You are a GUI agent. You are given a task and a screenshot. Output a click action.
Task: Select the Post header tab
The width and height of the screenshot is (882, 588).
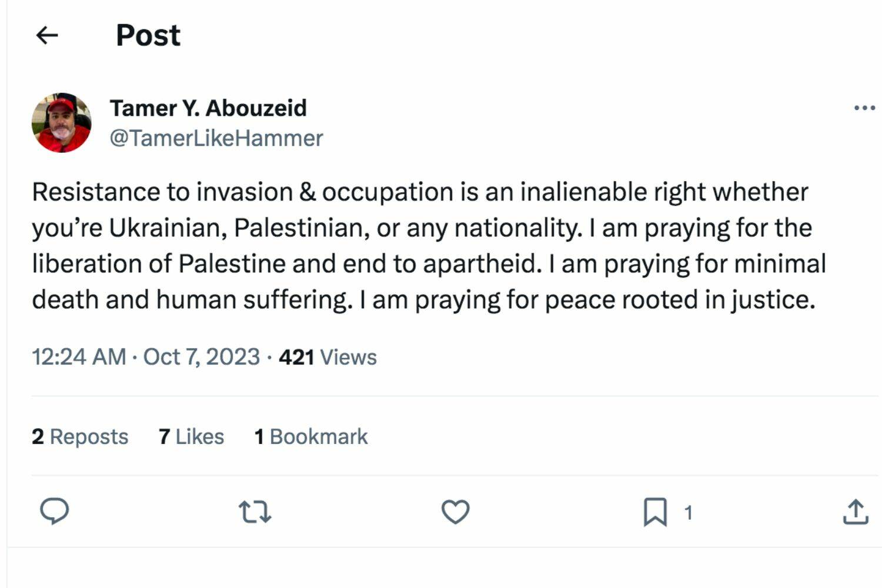click(147, 35)
